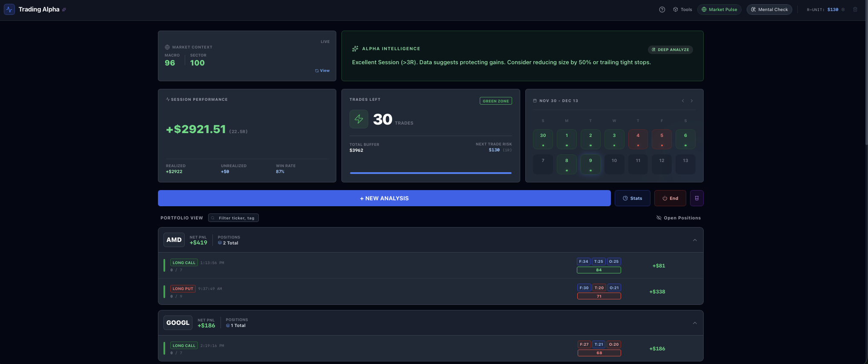Viewport: 868px width, 364px height.
Task: Click the Trading Alpha pulse logo icon
Action: (x=9, y=9)
